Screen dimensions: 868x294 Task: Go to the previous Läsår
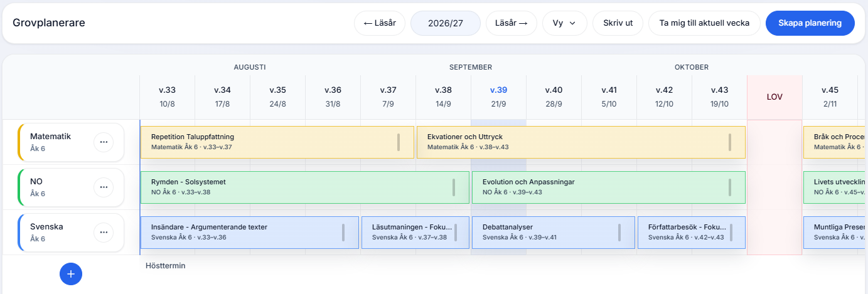pos(380,23)
